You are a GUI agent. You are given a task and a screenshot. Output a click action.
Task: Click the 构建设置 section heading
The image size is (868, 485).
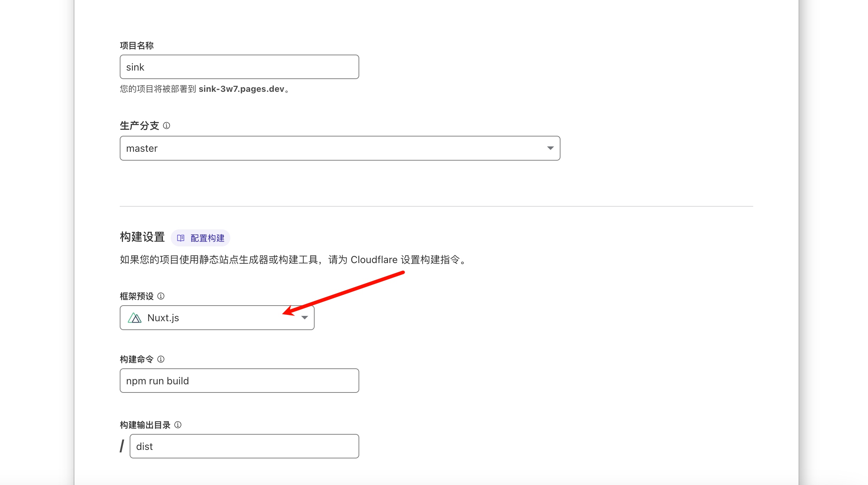coord(142,237)
